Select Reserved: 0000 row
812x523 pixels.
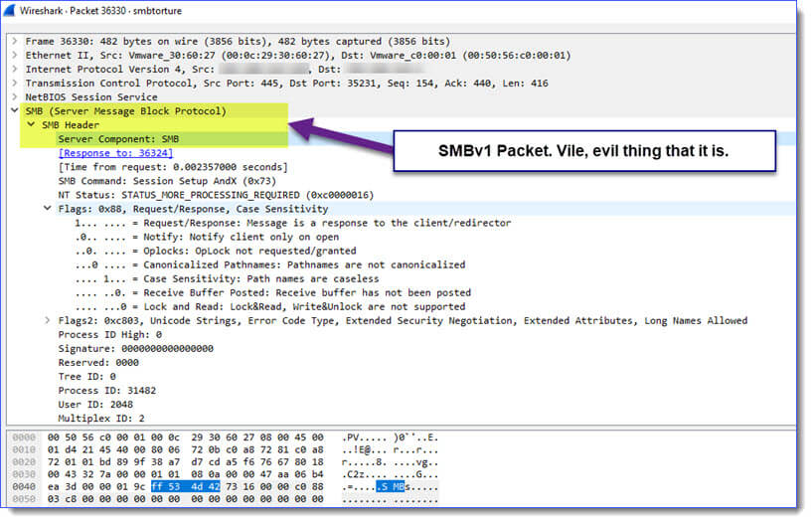(98, 363)
